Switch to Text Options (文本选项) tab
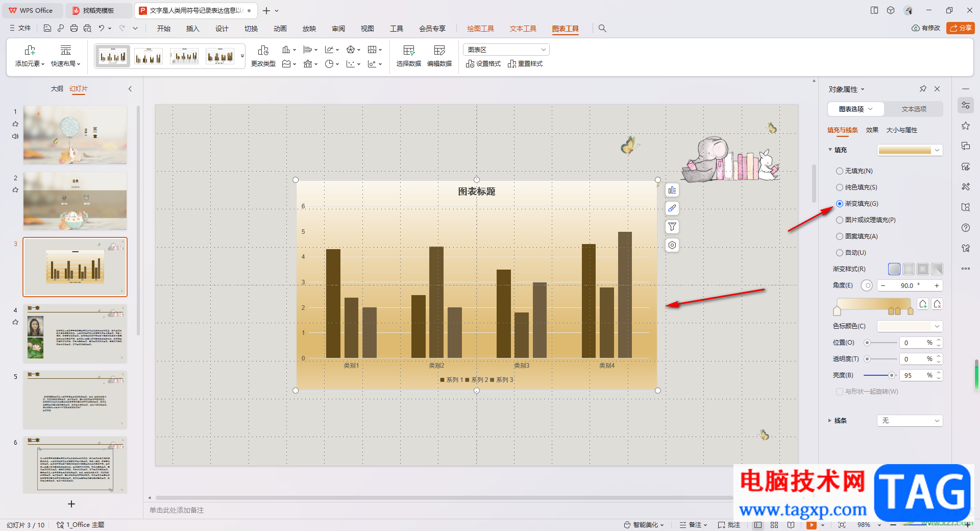 coord(914,109)
